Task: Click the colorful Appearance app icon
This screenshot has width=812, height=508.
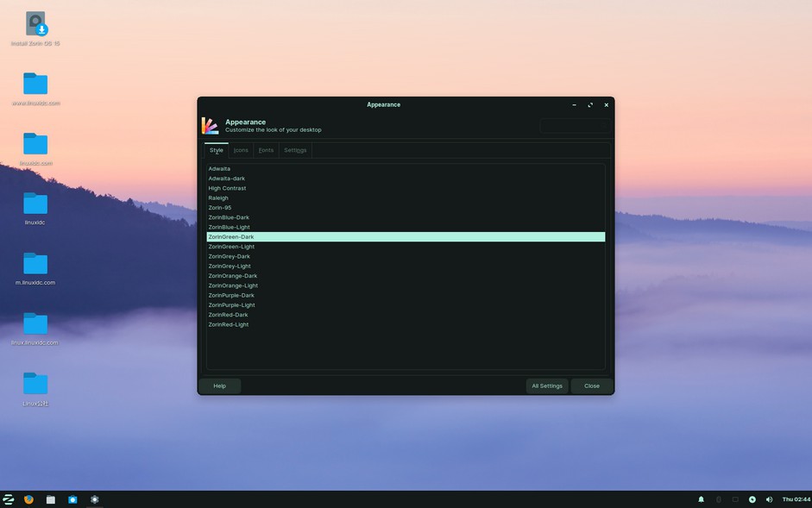Action: point(210,126)
